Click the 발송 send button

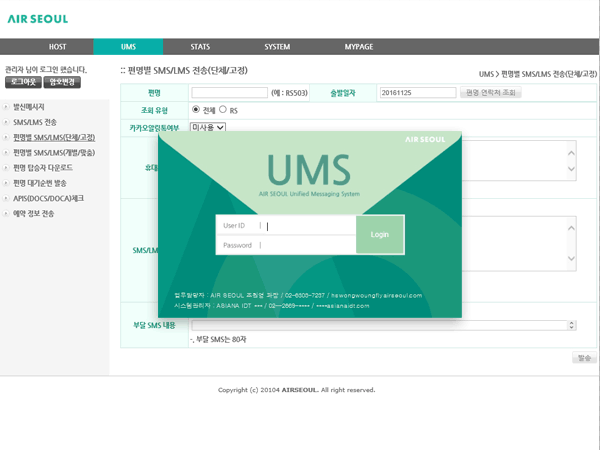coord(584,358)
